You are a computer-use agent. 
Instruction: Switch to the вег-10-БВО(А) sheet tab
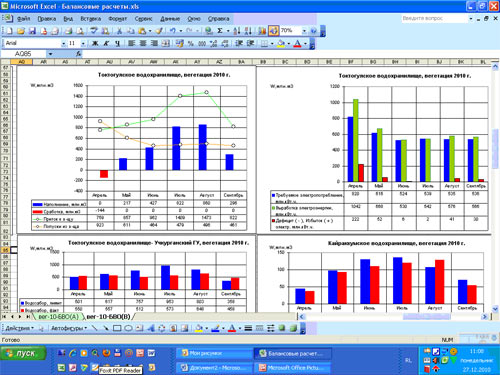click(x=59, y=316)
